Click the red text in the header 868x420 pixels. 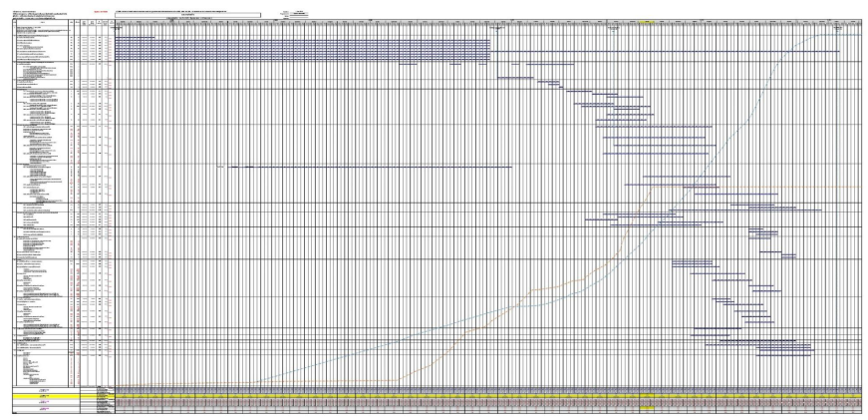[x=100, y=12]
